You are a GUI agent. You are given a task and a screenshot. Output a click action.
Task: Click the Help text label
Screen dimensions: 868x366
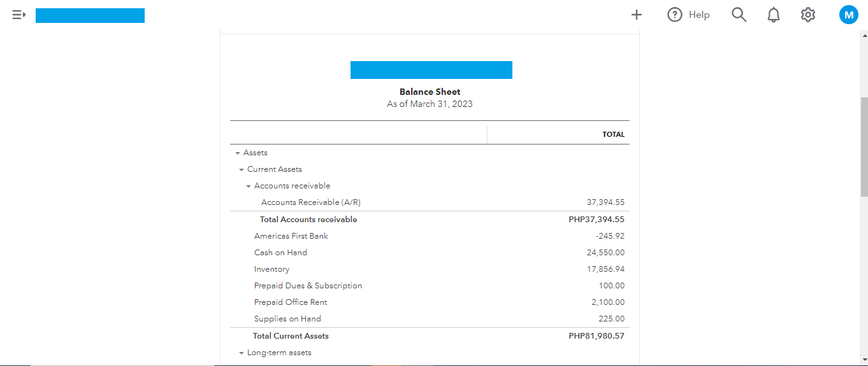point(699,15)
